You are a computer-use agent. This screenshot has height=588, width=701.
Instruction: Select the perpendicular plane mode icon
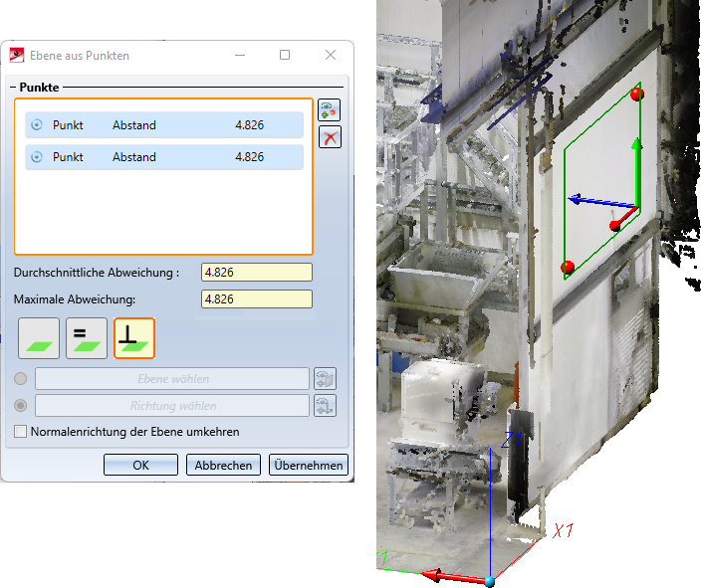pyautogui.click(x=134, y=338)
